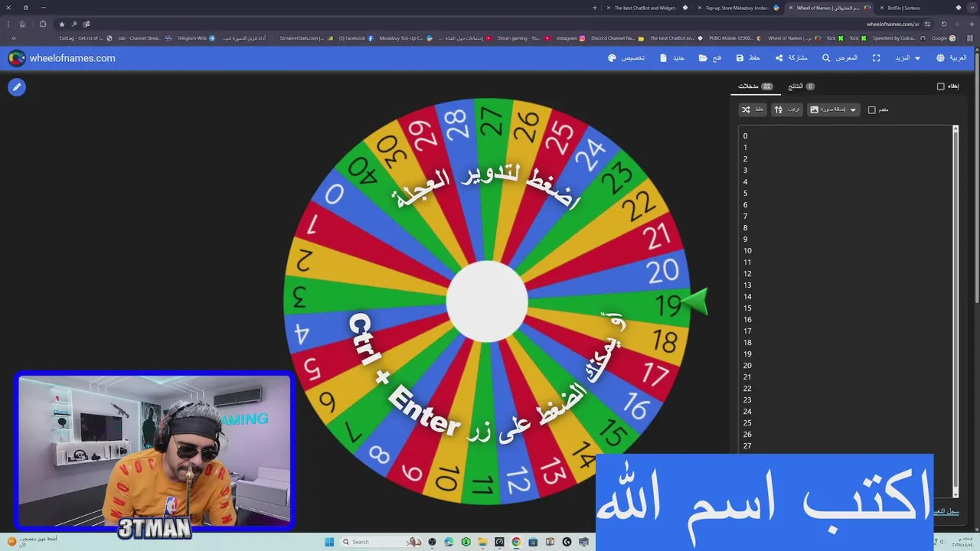Open the changelog link at bottom right
980x551 pixels.
(x=946, y=511)
